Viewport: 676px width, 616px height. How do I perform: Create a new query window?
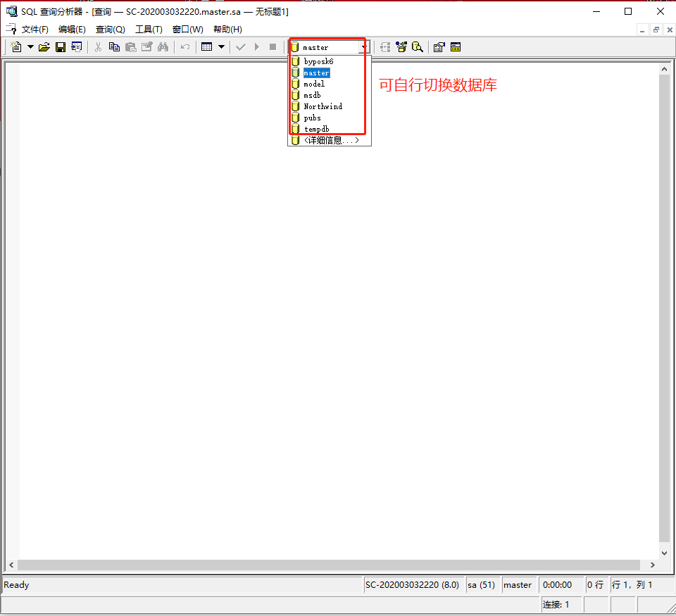(15, 46)
